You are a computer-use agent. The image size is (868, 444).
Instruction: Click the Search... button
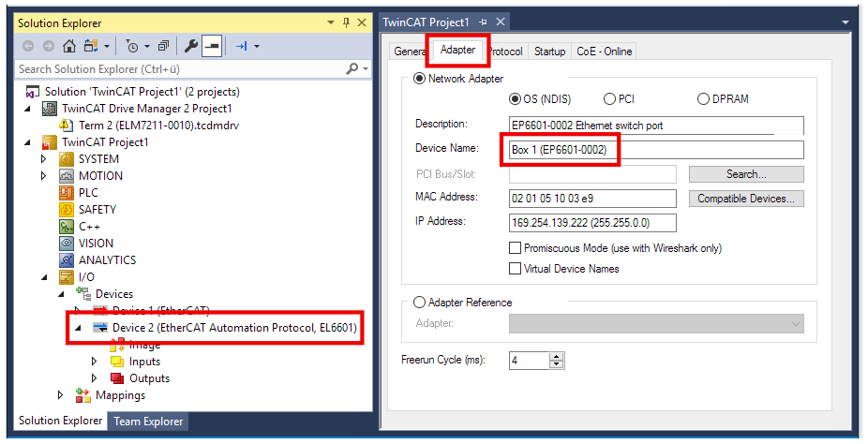point(746,174)
